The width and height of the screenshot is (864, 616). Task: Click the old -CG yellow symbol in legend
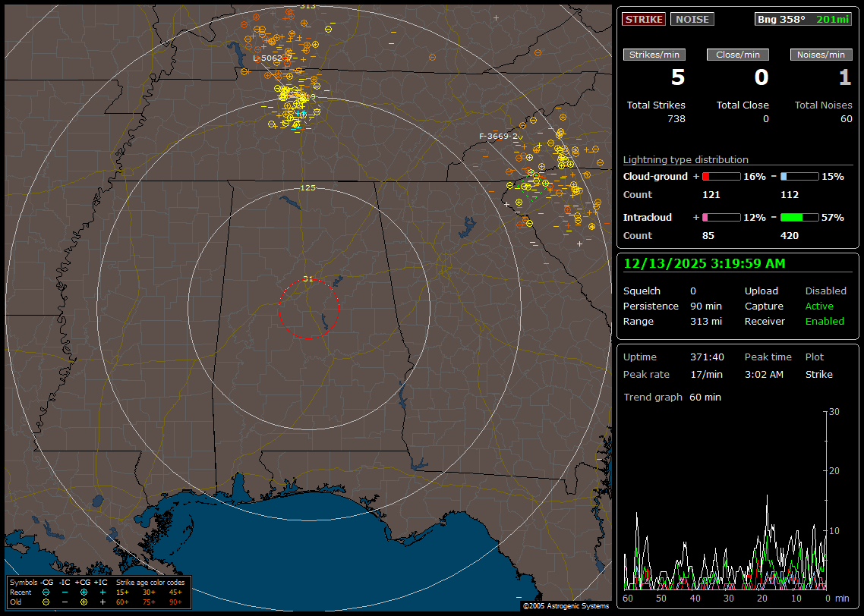[46, 602]
